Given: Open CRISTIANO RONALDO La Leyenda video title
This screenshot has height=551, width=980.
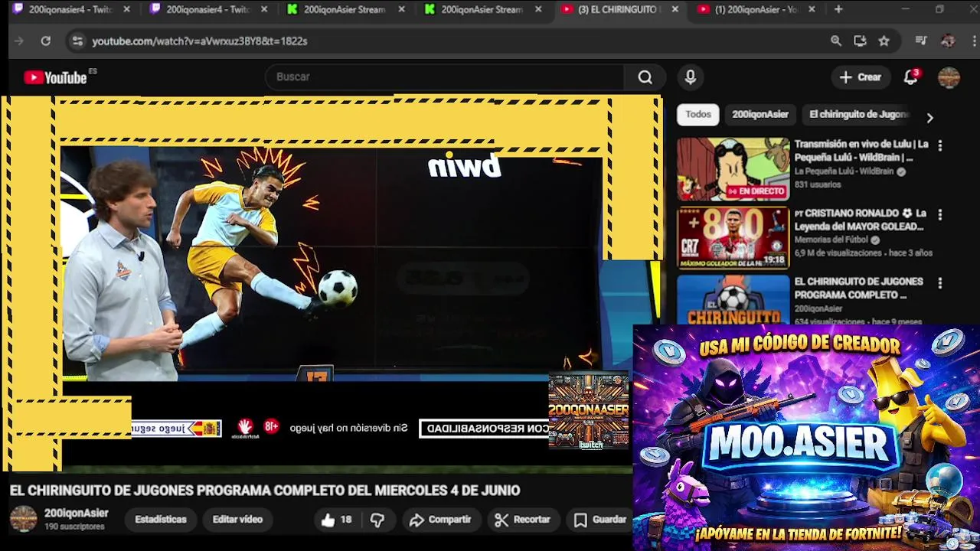Looking at the screenshot, I should (861, 220).
